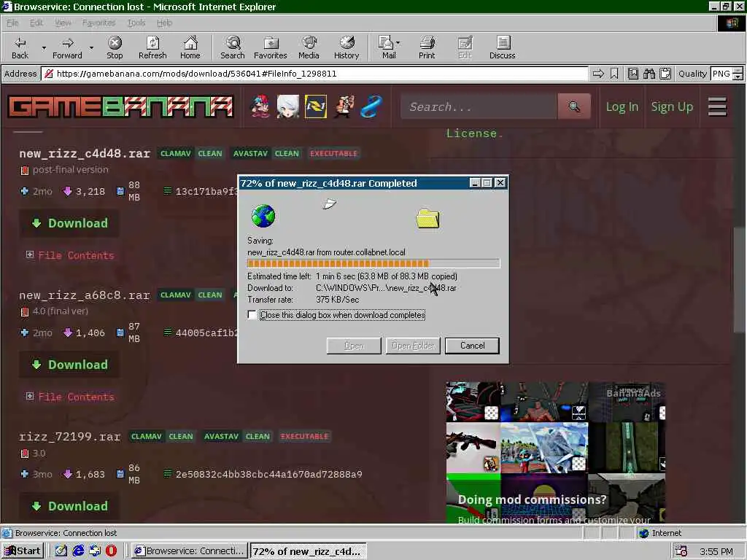Click Download for new_rizz_c4d48.rar
Viewport: 747px width, 560px height.
pyautogui.click(x=69, y=223)
